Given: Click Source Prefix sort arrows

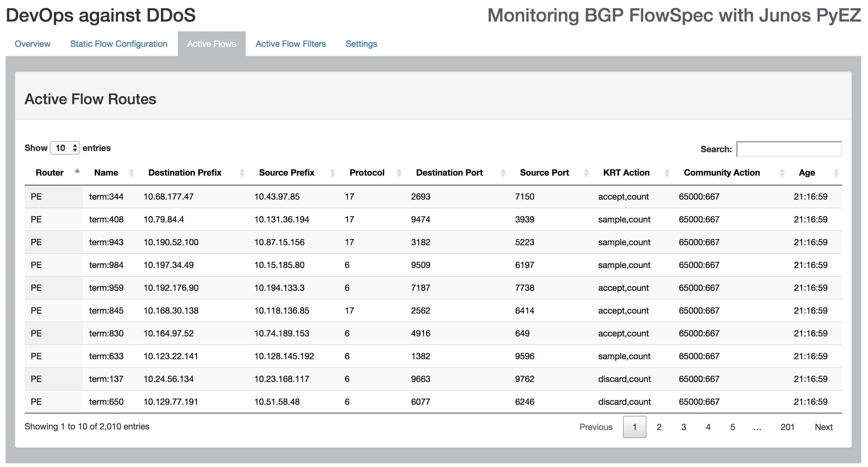Looking at the screenshot, I should [x=332, y=173].
